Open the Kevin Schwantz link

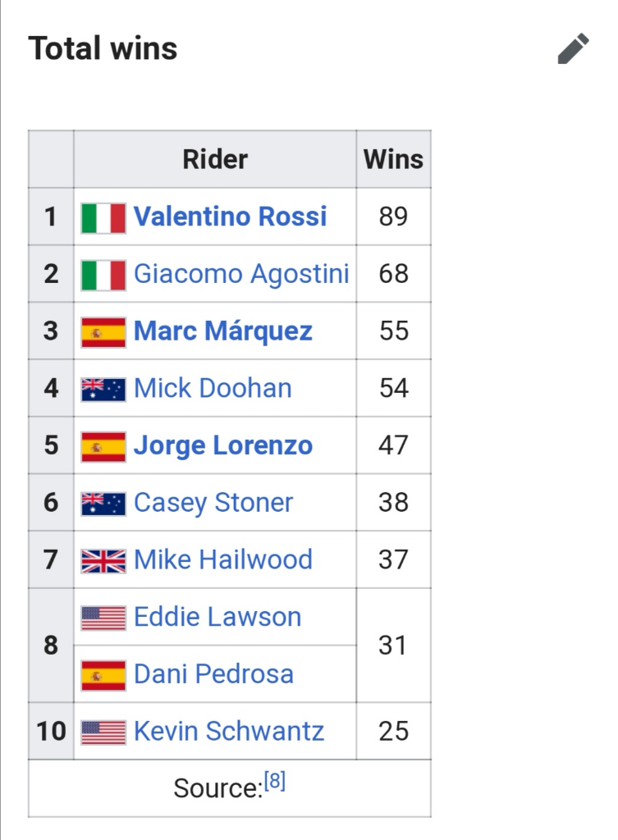(229, 731)
